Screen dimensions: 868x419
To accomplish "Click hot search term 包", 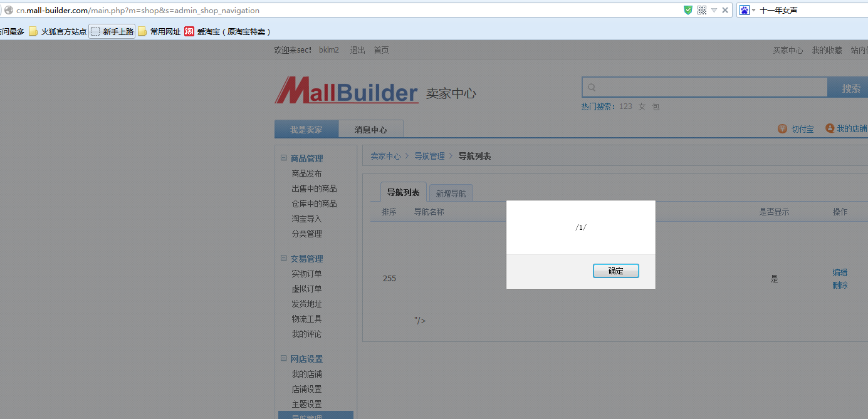I will [x=656, y=106].
